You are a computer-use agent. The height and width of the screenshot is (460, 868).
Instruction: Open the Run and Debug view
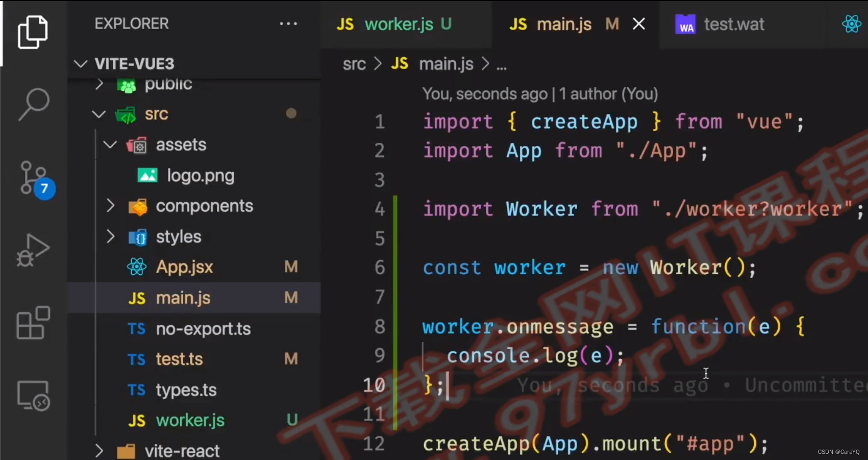[x=33, y=250]
